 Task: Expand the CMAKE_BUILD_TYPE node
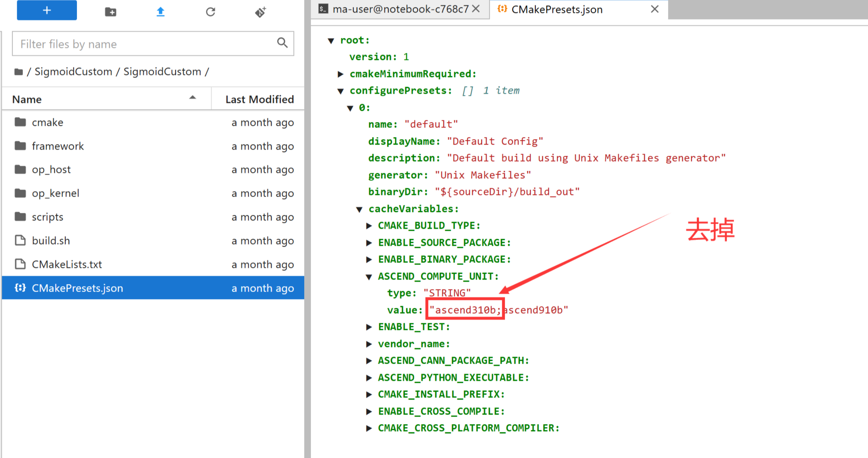[x=369, y=226]
